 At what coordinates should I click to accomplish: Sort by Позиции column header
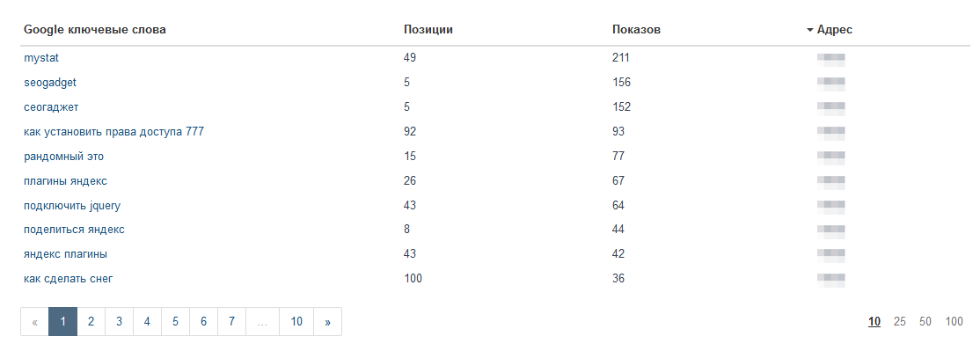pyautogui.click(x=428, y=30)
